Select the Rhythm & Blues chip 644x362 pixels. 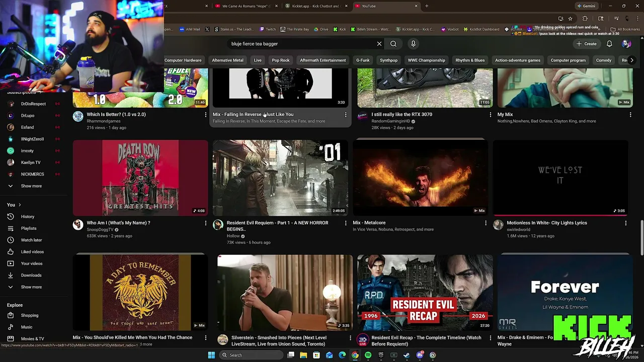(470, 60)
